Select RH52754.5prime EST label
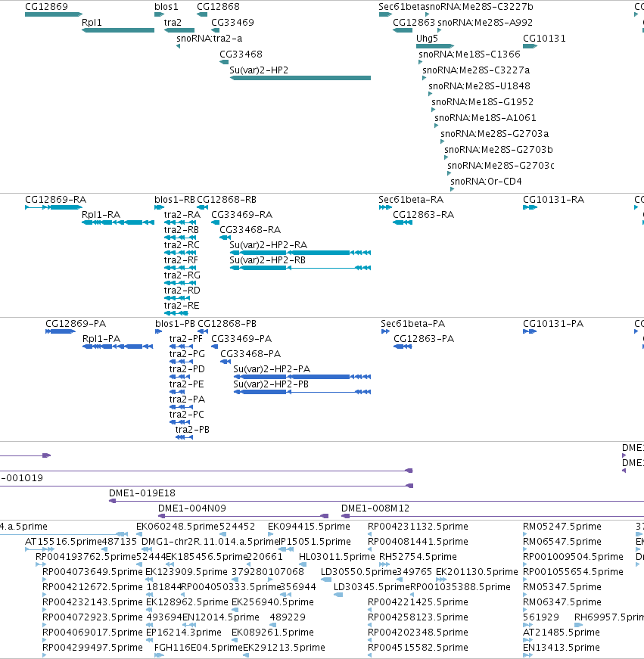Screen dimensions: 644x659 click(x=418, y=557)
